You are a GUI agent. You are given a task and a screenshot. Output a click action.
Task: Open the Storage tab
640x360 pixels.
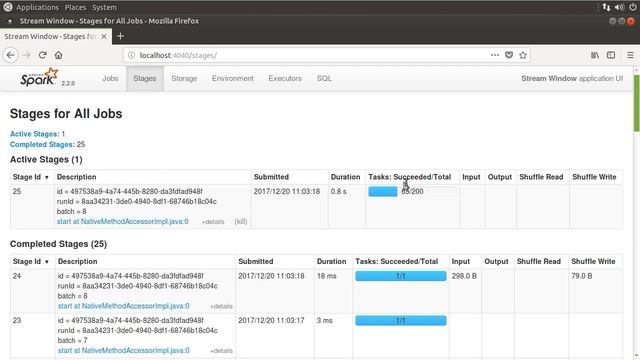click(x=184, y=78)
